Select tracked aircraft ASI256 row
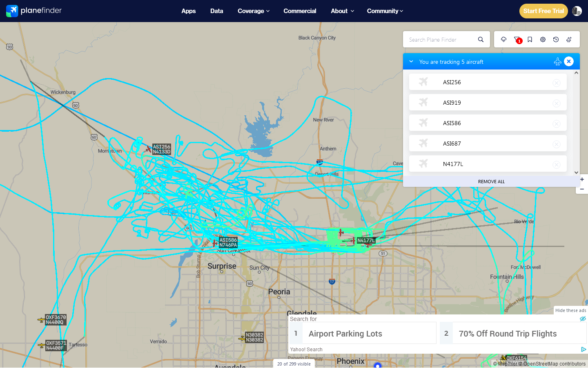This screenshot has width=588, height=368. click(x=488, y=82)
